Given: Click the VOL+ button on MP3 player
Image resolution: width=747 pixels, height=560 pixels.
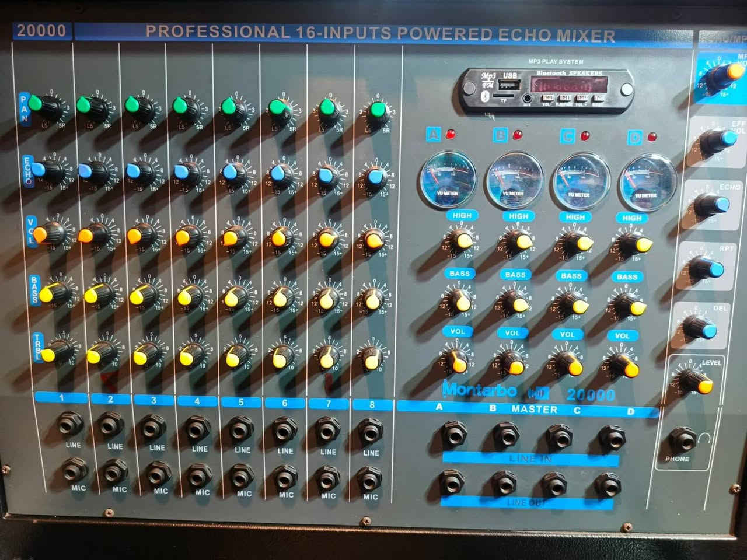Looking at the screenshot, I should [582, 98].
